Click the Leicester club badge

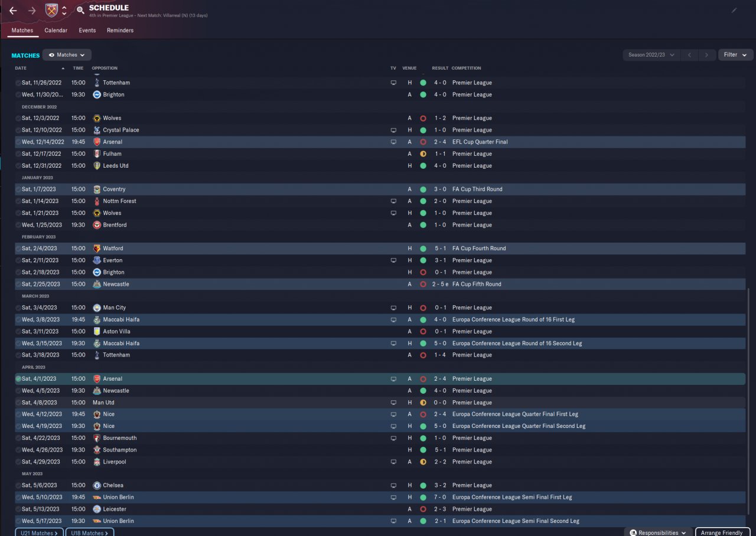point(97,509)
